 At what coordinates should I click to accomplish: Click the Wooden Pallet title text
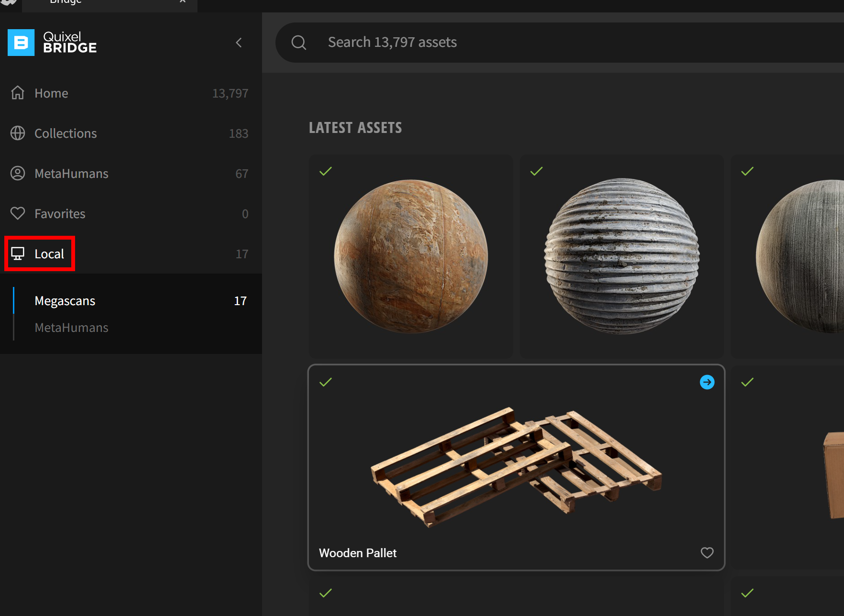358,553
